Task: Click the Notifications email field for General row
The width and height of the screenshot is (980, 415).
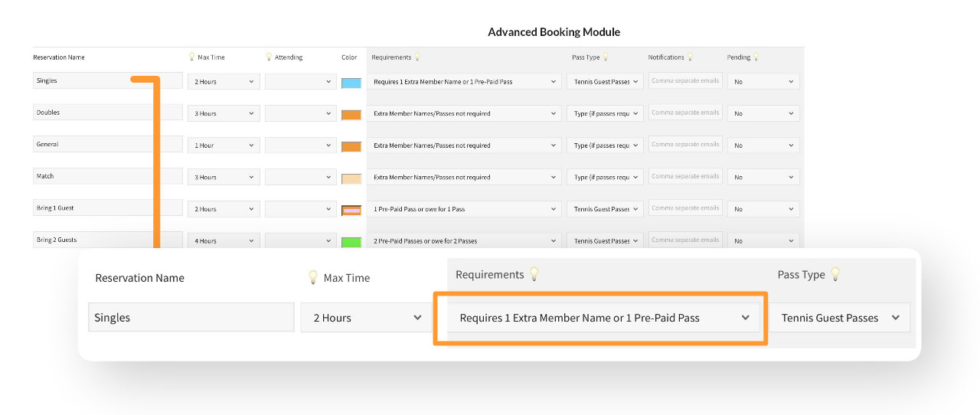Action: [x=685, y=145]
